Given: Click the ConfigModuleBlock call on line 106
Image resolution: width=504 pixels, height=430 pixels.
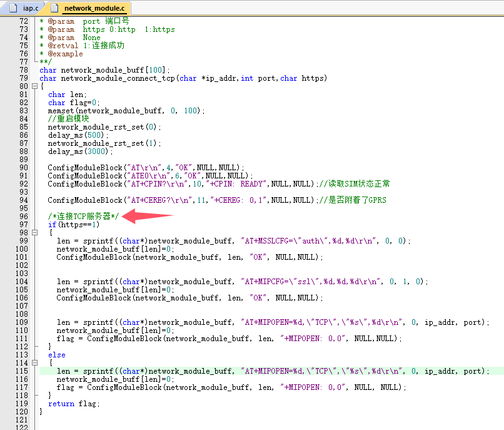Looking at the screenshot, I should pyautogui.click(x=189, y=298).
